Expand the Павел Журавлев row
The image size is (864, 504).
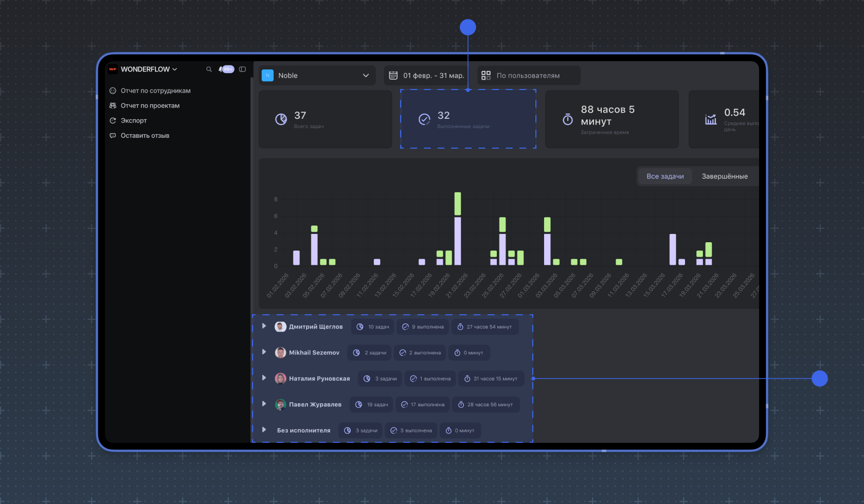tap(264, 404)
